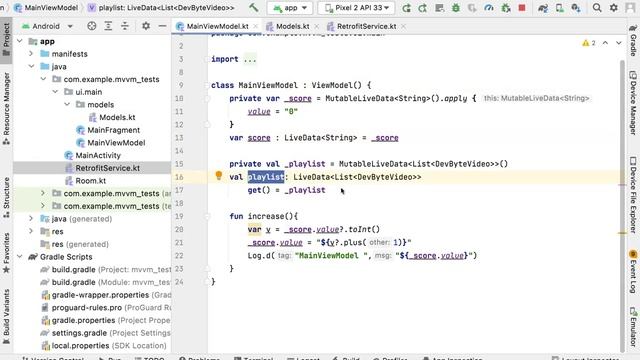
Task: Toggle the Resource Manager side panel
Action: click(6, 109)
